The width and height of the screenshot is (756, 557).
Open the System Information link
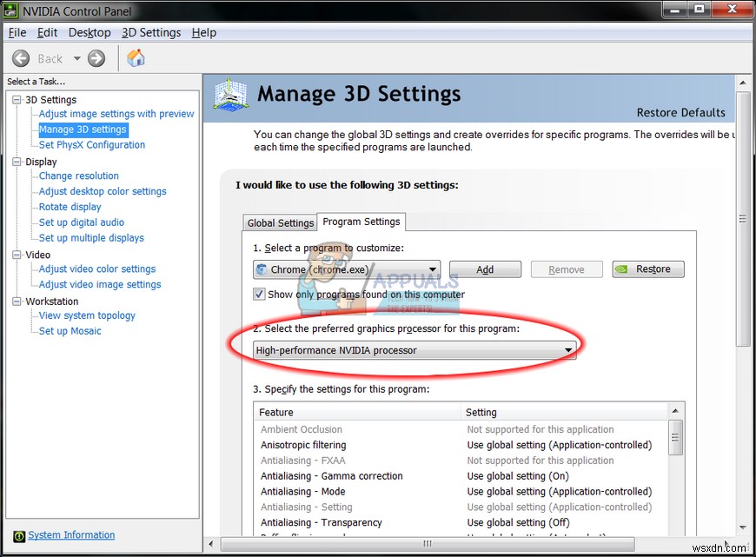(x=71, y=535)
